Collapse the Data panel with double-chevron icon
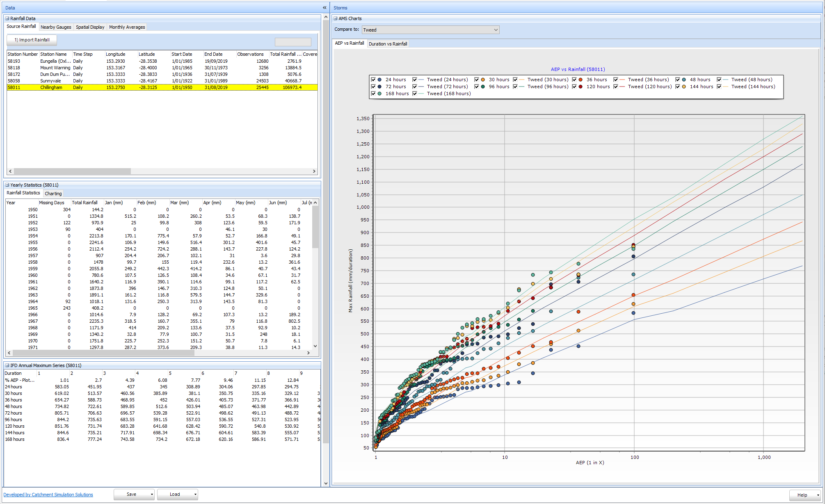Image resolution: width=825 pixels, height=504 pixels. (325, 8)
